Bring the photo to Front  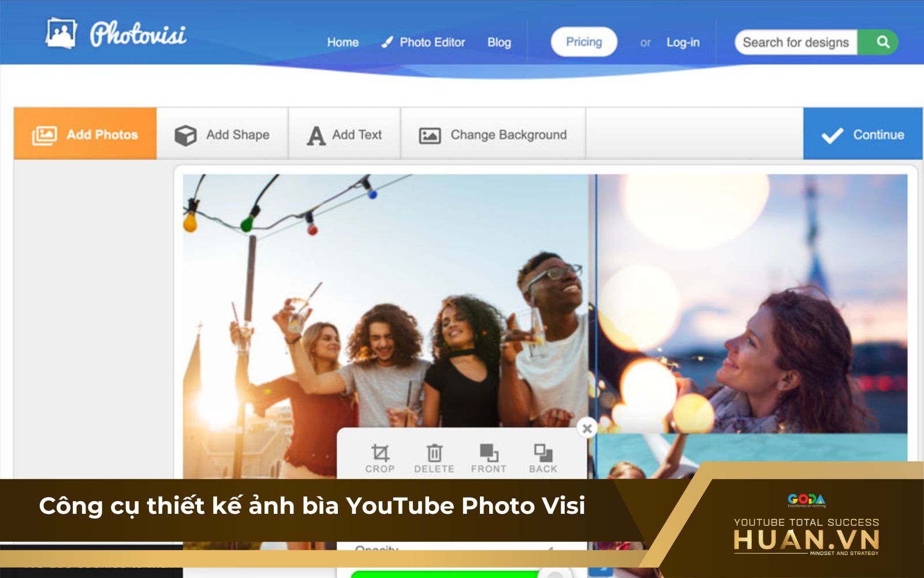point(489,459)
